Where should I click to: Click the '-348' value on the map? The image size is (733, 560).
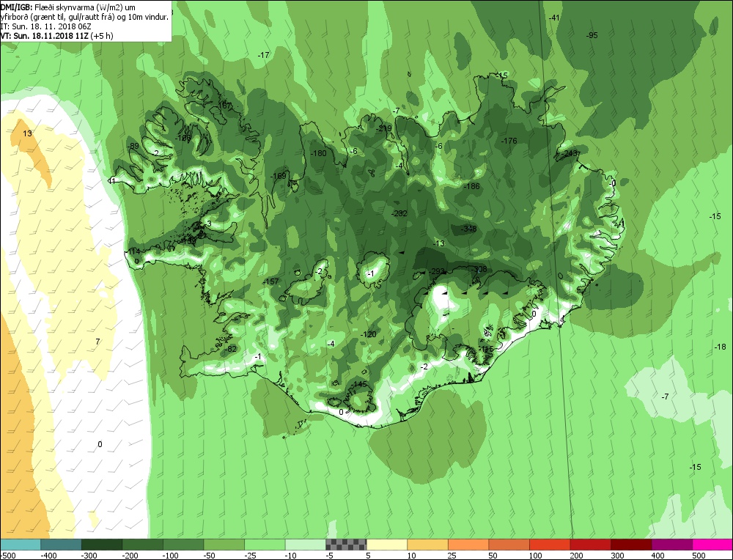click(x=468, y=229)
